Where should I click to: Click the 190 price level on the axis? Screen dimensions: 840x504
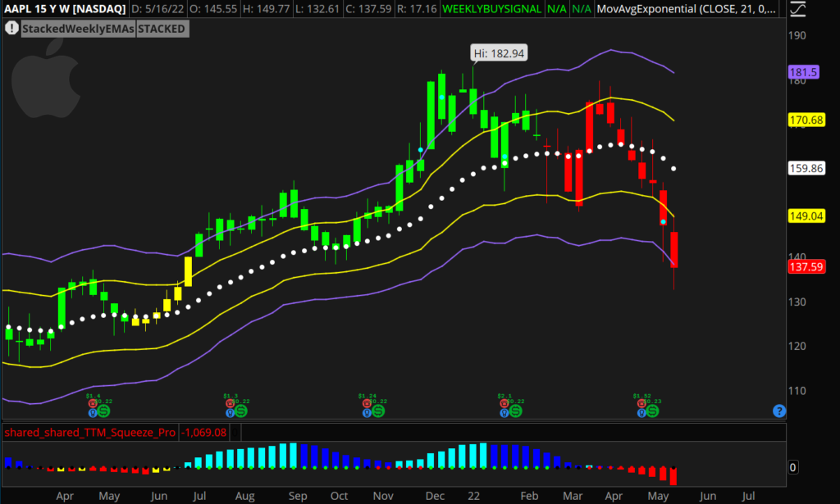coord(797,35)
